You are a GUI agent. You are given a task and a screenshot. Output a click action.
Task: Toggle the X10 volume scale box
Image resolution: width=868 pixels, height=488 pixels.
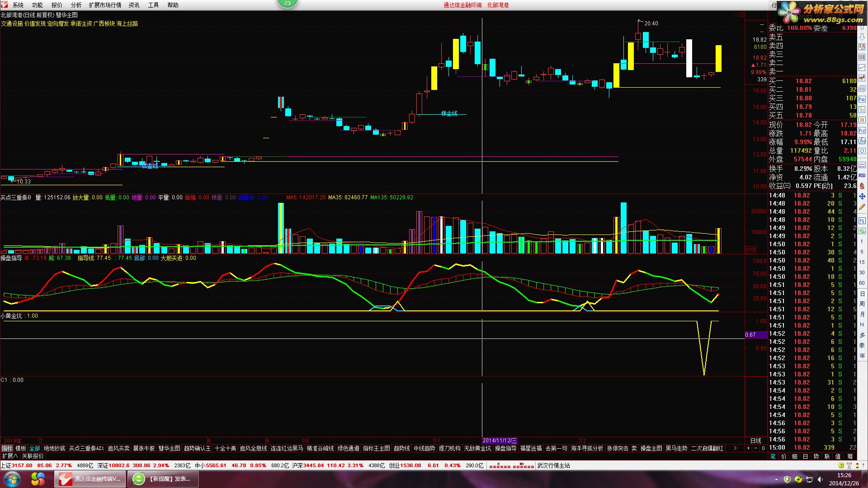(x=750, y=250)
